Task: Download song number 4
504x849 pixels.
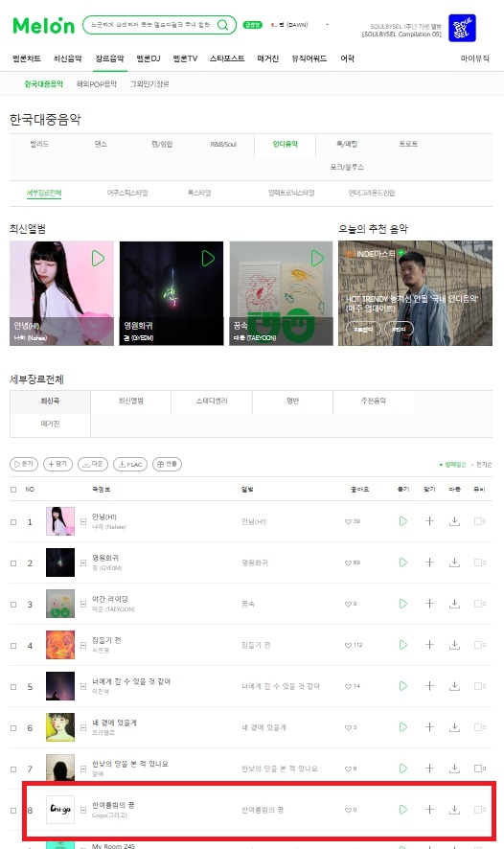Action: pos(455,645)
